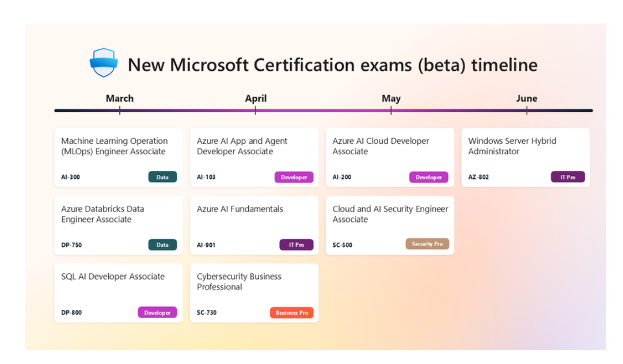Click the Business Pro badge on SC-730
The width and height of the screenshot is (623, 364).
click(x=291, y=313)
